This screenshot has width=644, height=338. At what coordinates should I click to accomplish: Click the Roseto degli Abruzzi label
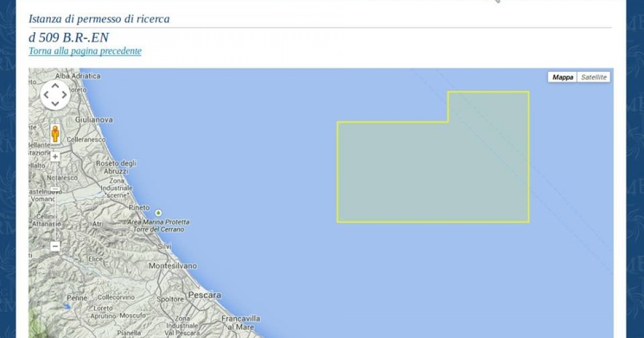[116, 167]
